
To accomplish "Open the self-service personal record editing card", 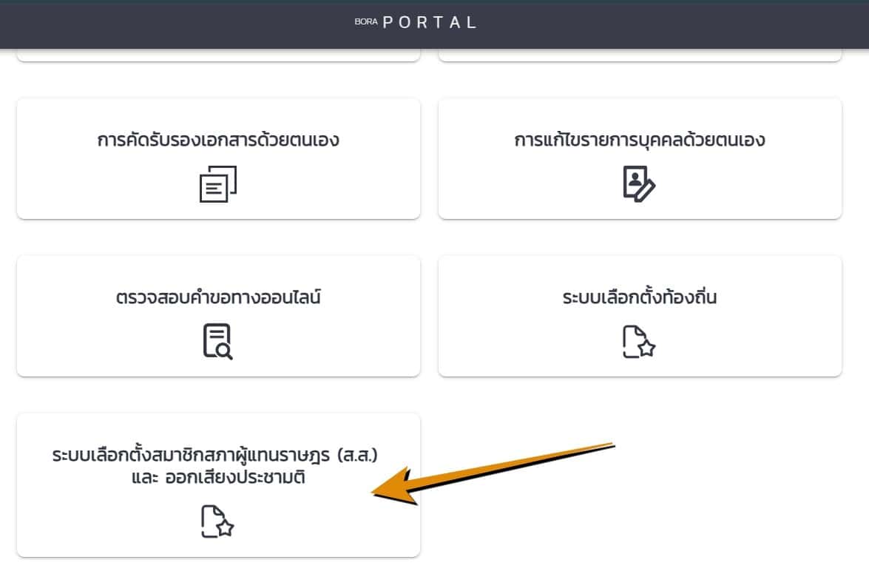I will click(640, 158).
